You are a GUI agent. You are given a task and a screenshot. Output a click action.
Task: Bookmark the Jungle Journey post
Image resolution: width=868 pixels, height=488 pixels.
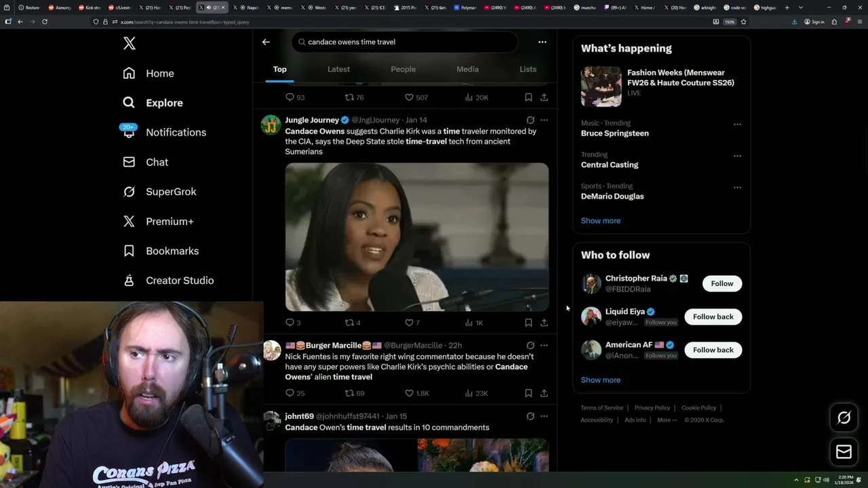point(528,323)
